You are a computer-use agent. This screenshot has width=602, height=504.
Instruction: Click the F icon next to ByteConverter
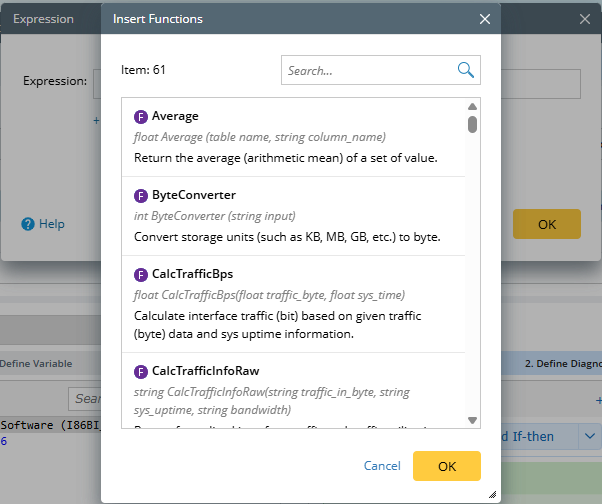pos(141,195)
